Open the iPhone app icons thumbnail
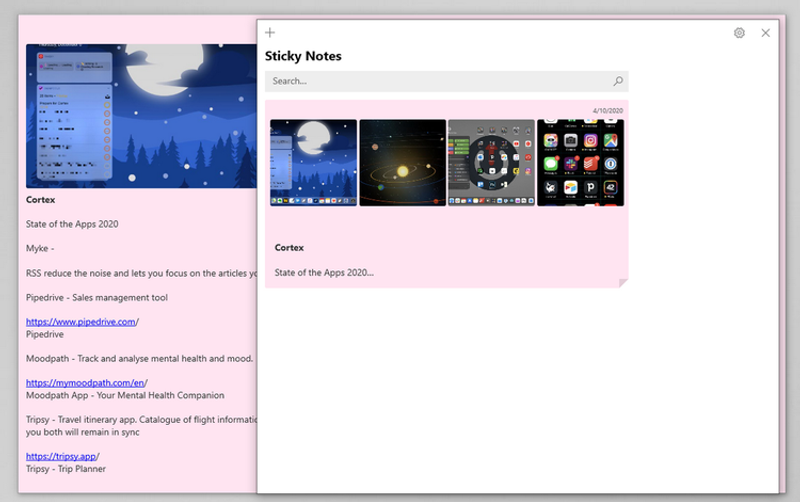This screenshot has height=502, width=800. pos(581,163)
